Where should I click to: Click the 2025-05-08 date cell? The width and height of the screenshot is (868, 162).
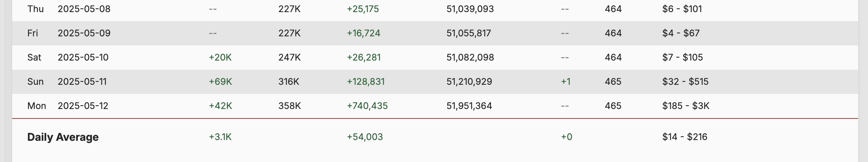coord(84,9)
